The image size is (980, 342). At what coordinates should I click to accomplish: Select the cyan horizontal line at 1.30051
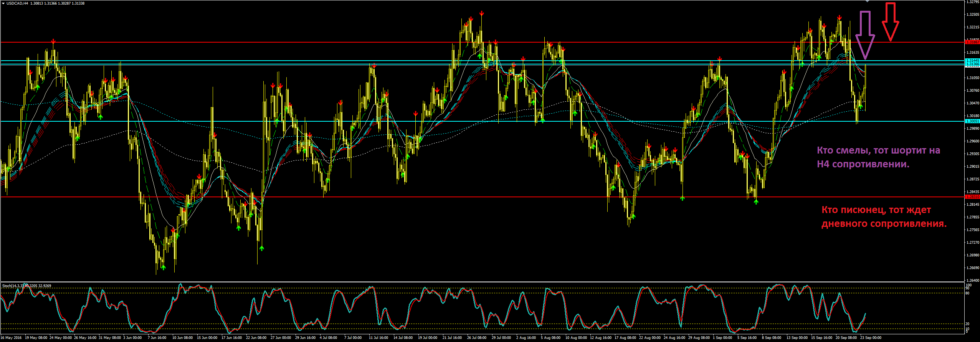click(483, 121)
